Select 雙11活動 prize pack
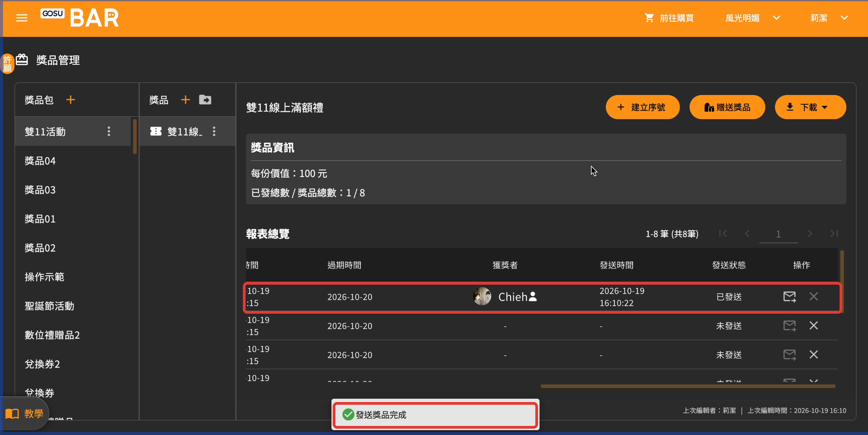This screenshot has width=868, height=435. pyautogui.click(x=73, y=131)
